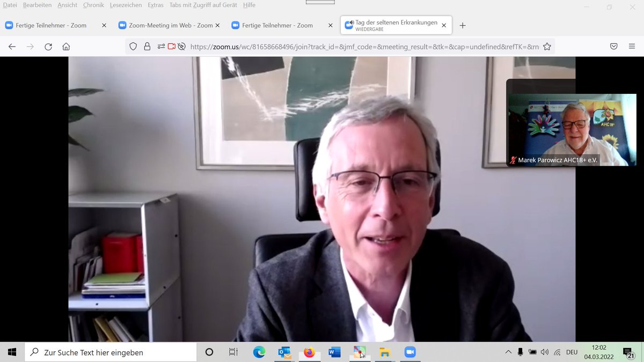Open the Datei menu
The height and width of the screenshot is (362, 644).
10,5
